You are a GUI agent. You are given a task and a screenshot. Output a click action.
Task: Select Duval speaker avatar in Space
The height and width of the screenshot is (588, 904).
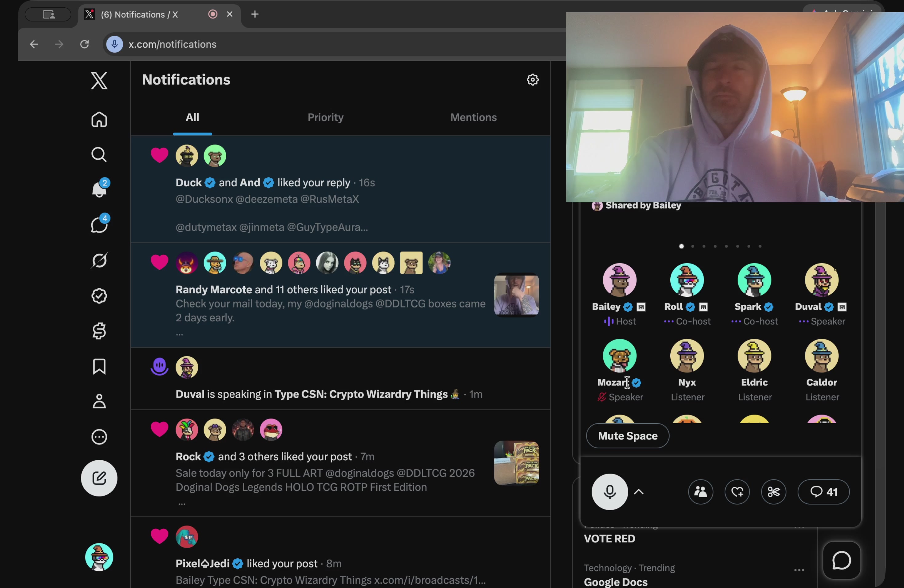pyautogui.click(x=822, y=280)
